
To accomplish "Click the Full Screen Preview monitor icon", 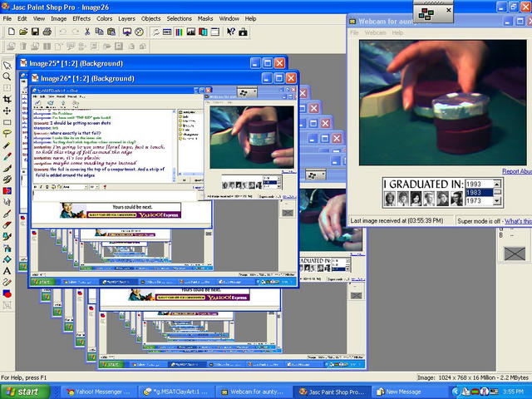I will click(x=127, y=32).
